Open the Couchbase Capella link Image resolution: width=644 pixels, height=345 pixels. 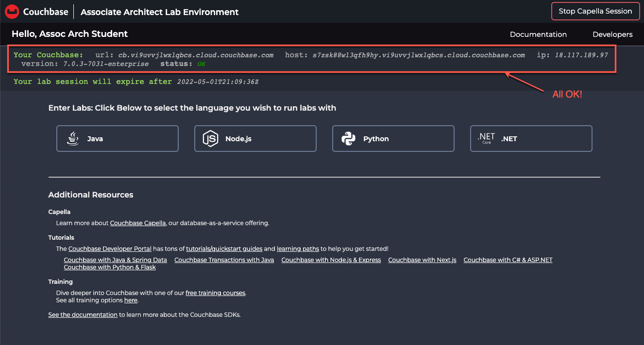[138, 223]
